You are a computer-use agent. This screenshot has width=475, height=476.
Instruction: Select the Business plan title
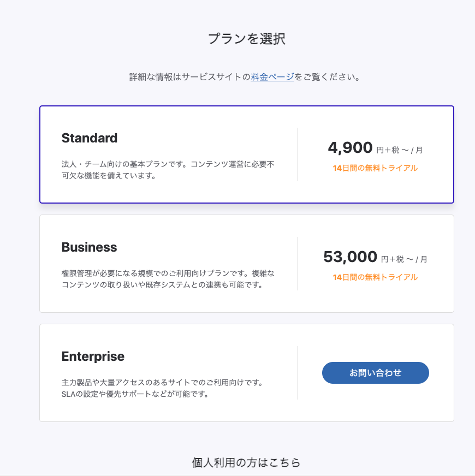[89, 247]
